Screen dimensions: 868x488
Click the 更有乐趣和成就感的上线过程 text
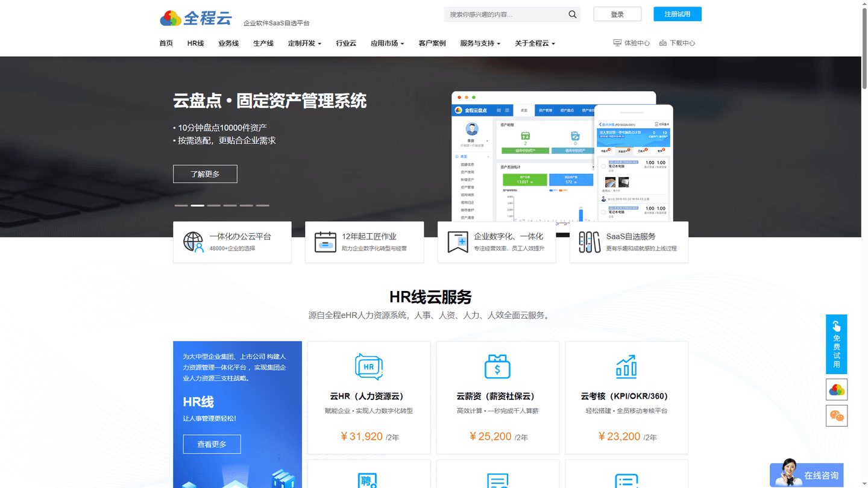tap(641, 248)
